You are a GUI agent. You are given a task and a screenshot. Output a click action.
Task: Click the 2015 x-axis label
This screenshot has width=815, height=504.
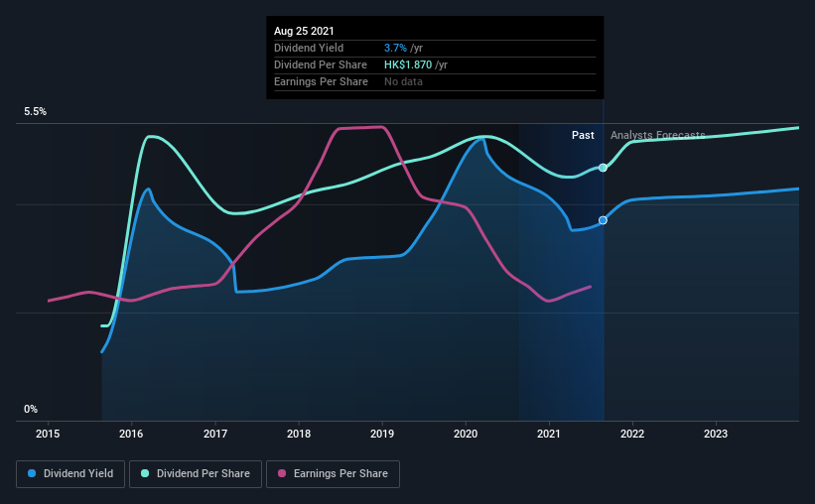[48, 434]
